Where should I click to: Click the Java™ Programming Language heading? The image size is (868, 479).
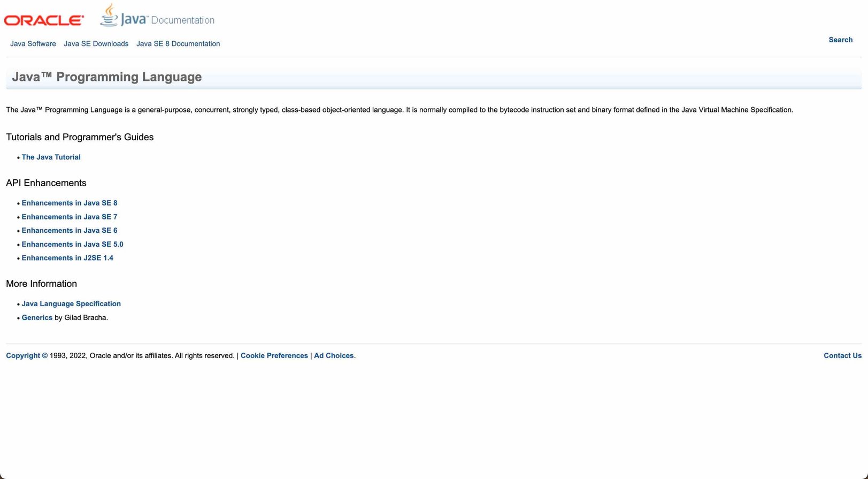coord(107,77)
